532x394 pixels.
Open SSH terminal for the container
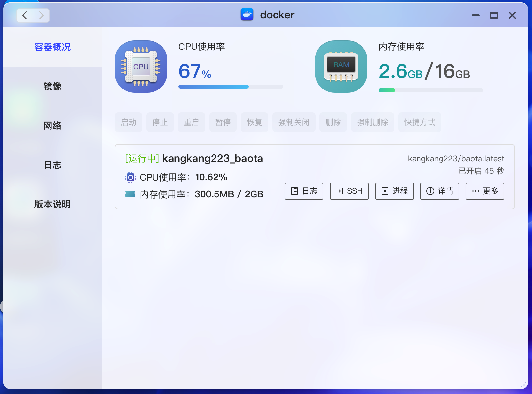349,191
